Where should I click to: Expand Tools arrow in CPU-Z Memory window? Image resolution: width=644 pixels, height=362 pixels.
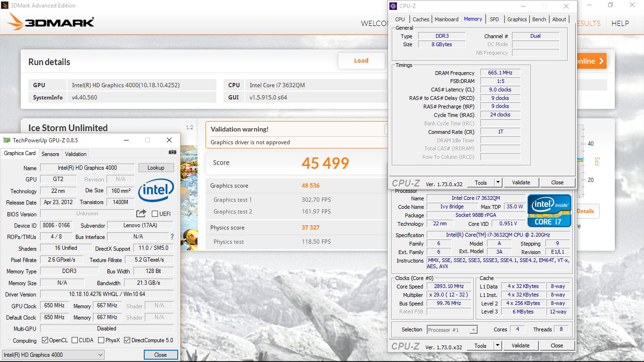tap(497, 182)
